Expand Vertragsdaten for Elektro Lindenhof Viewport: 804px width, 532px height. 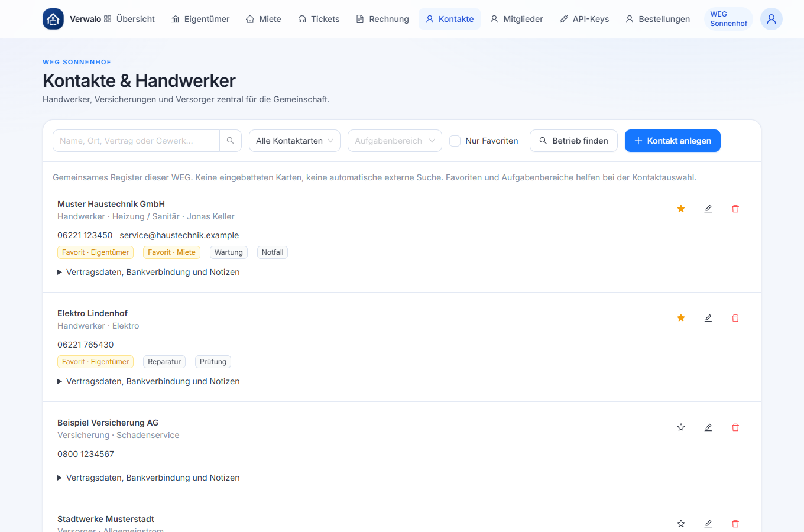148,381
